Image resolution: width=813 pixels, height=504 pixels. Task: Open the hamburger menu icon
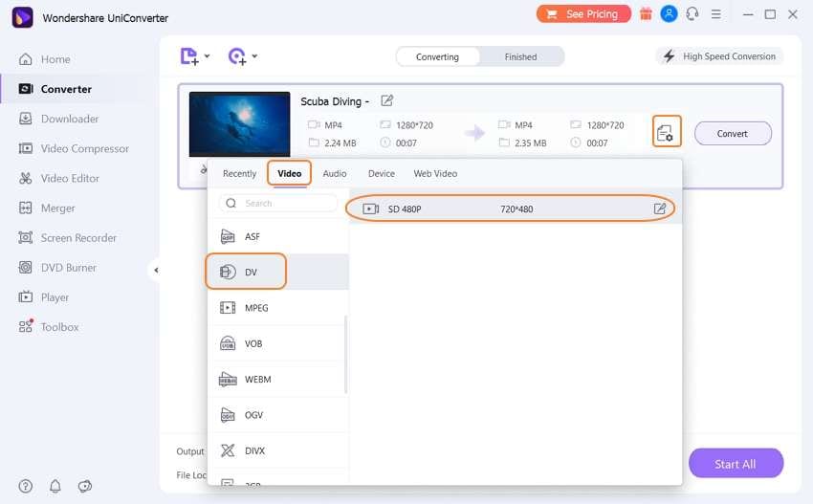[716, 14]
